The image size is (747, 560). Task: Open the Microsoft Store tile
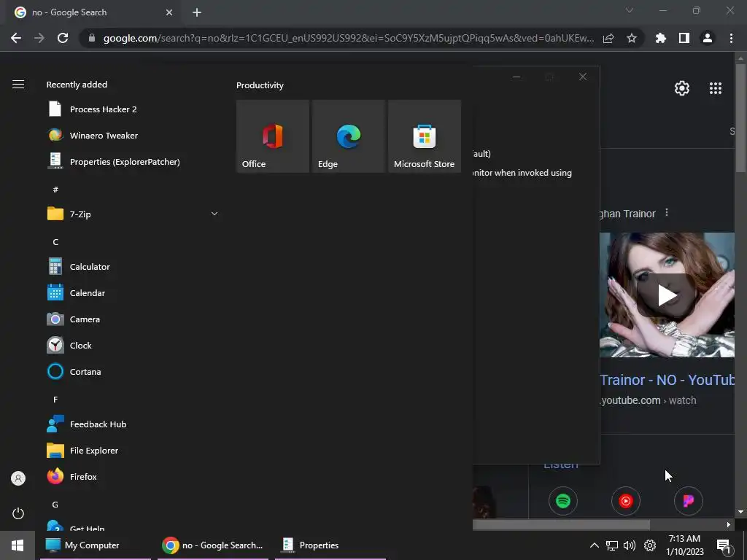click(425, 136)
